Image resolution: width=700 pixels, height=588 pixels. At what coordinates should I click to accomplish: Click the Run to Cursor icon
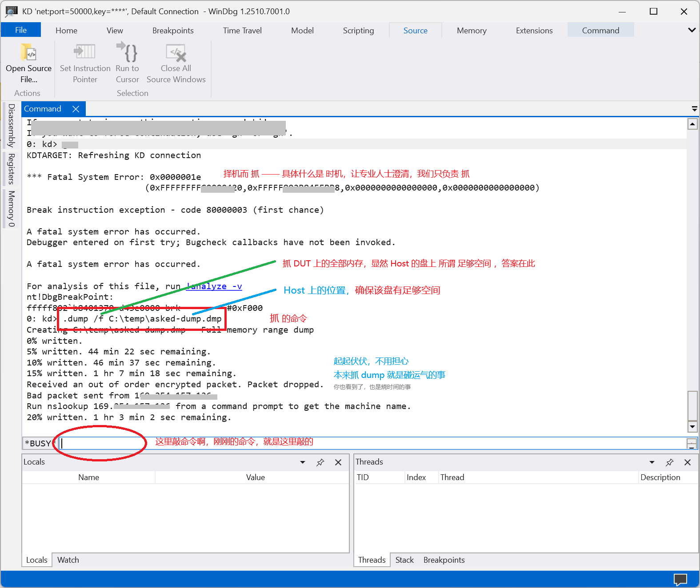127,52
